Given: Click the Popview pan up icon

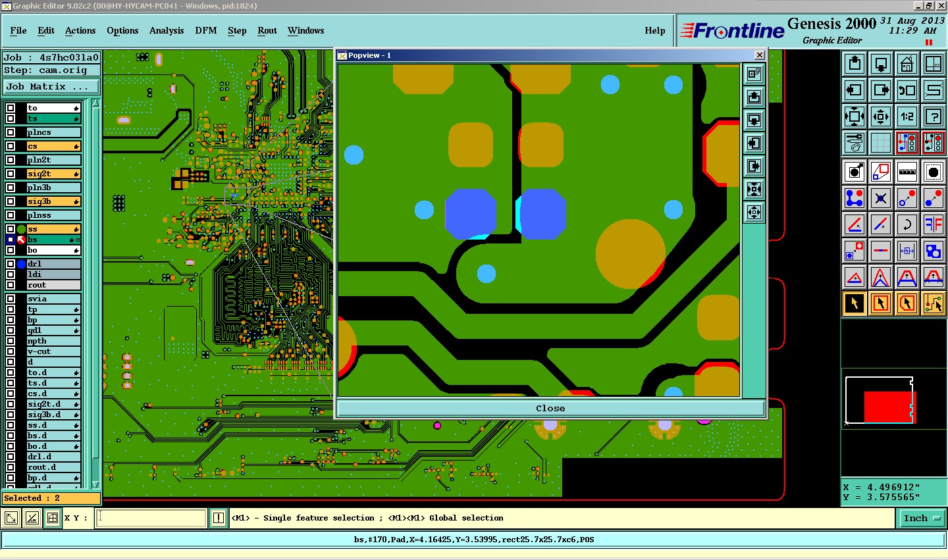Looking at the screenshot, I should coord(754,97).
